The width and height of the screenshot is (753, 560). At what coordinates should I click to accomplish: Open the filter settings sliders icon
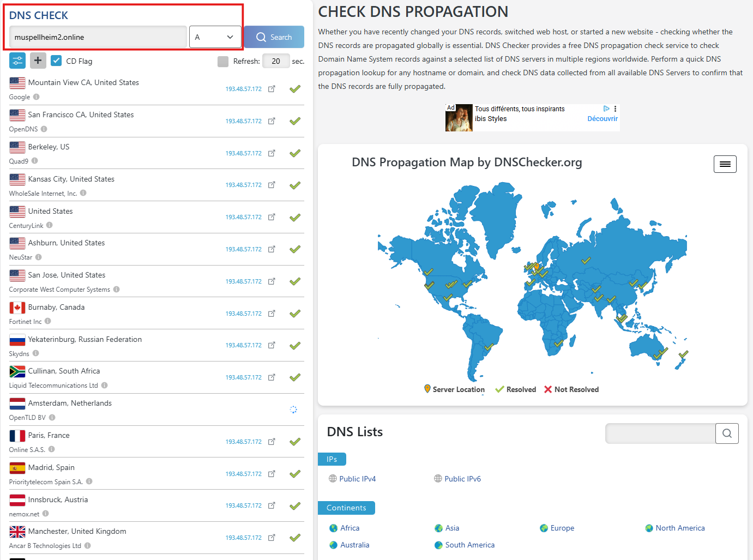coord(17,61)
